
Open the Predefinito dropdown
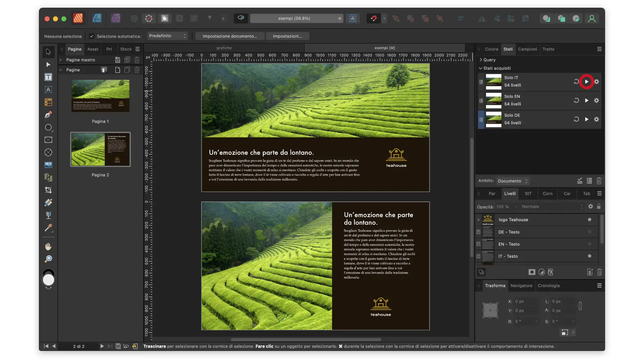(167, 36)
